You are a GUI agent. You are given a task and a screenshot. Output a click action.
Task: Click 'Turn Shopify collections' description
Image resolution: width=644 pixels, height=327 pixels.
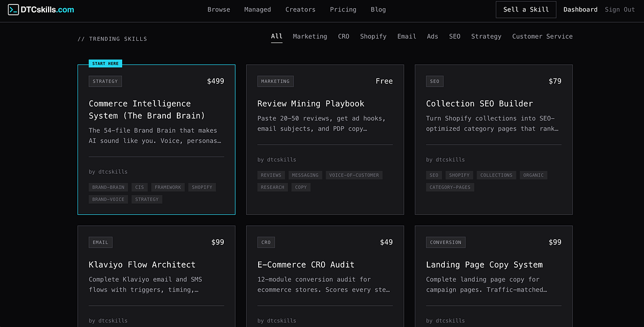(492, 124)
